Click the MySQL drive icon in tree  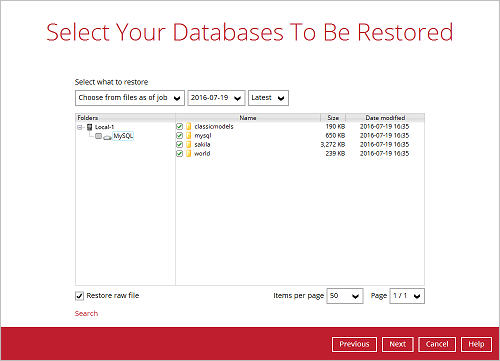point(107,137)
